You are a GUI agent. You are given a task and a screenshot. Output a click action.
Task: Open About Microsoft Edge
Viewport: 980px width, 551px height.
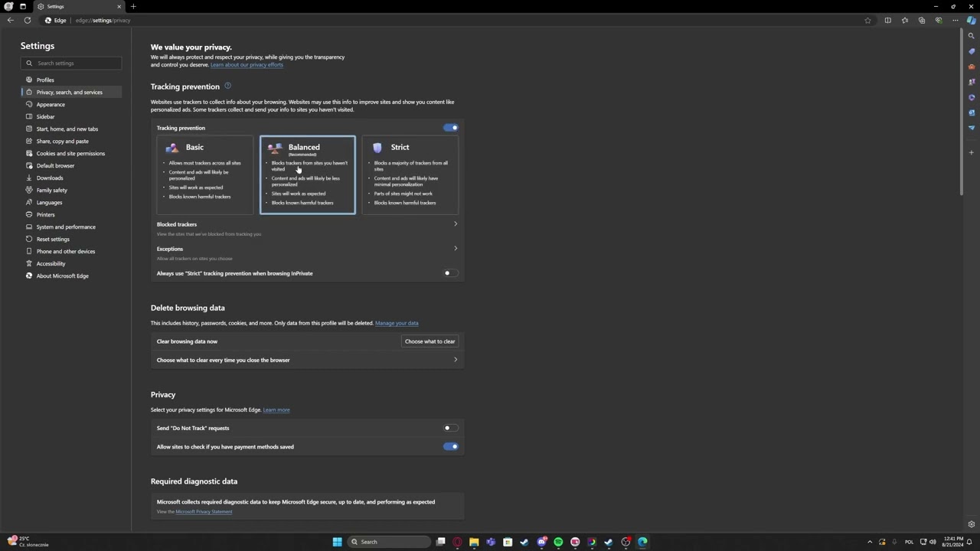point(62,275)
